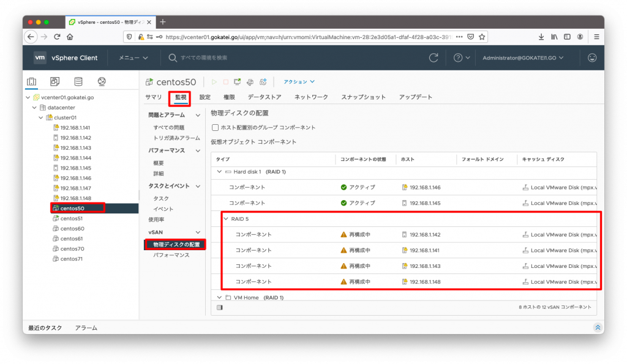
Task: Collapse the cluster01 tree node
Action: pos(40,117)
